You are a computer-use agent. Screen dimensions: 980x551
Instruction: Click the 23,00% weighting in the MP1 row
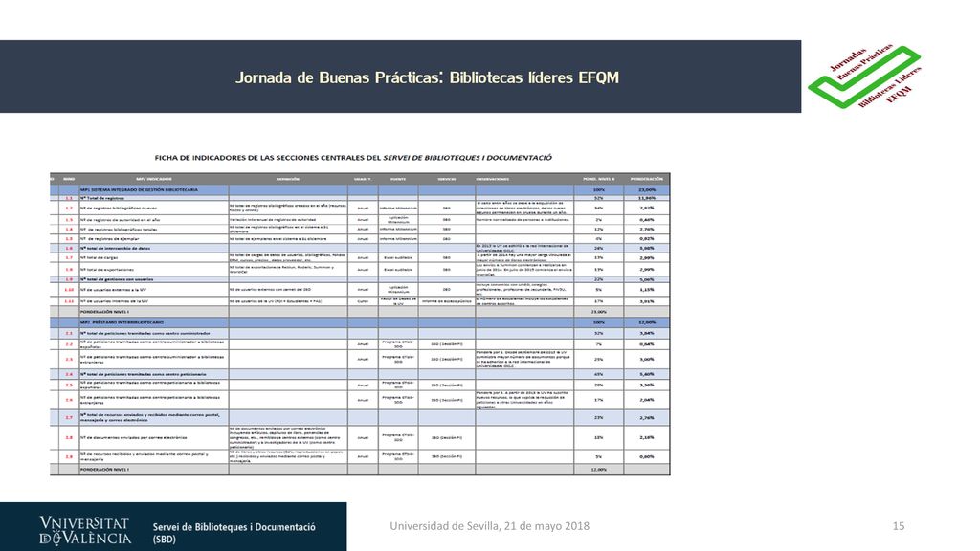(646, 189)
